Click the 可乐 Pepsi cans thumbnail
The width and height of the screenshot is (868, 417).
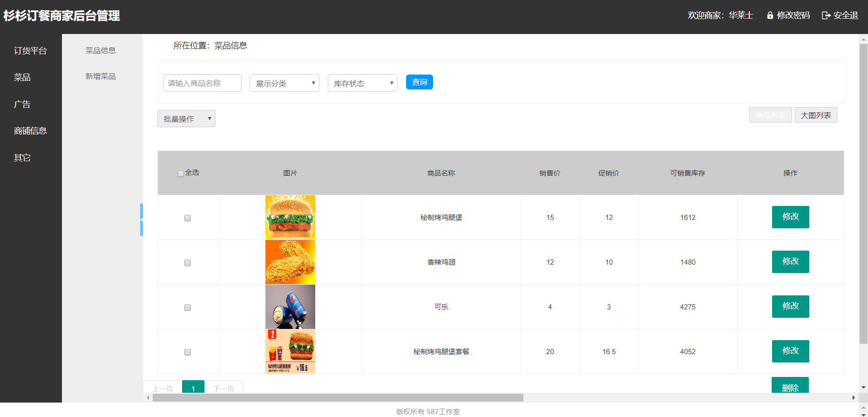tap(290, 307)
